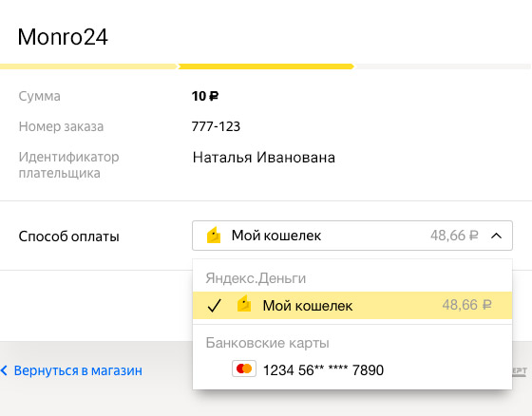Screen dimensions: 532x416
Task: Click the wallet icon in payment selector
Action: click(214, 236)
